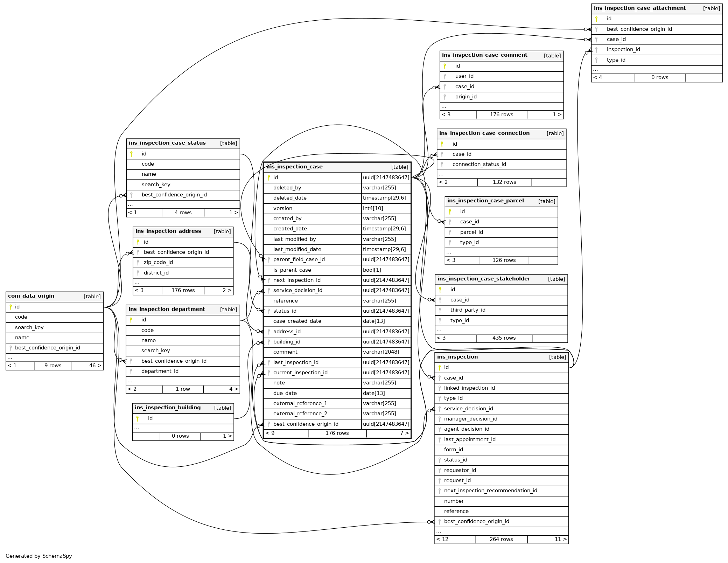
Task: Select the ins_inspection_case_comment table title
Action: pos(484,55)
